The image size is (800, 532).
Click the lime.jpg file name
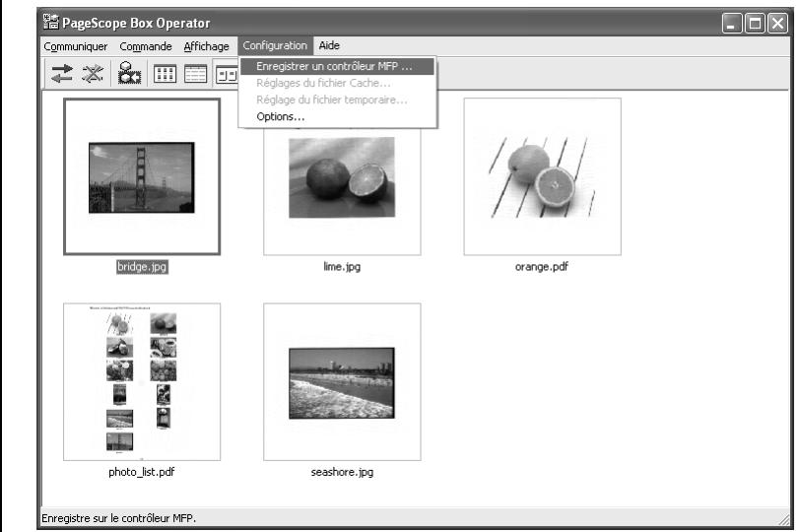(x=342, y=266)
